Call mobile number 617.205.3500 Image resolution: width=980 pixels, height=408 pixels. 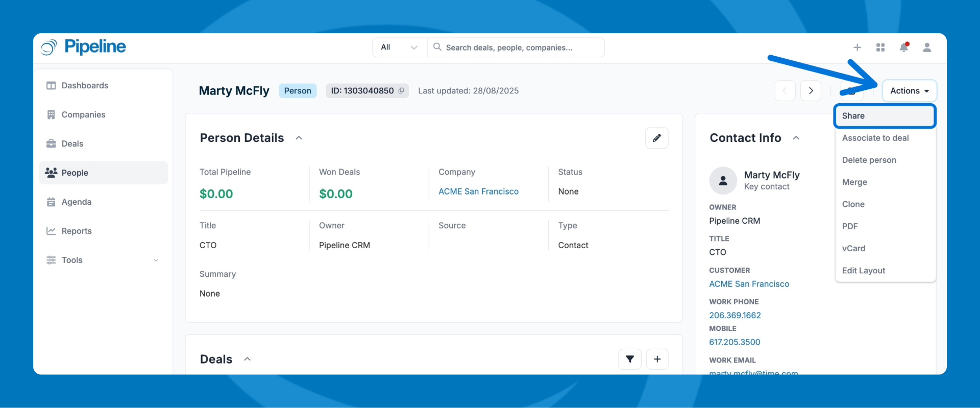point(734,342)
